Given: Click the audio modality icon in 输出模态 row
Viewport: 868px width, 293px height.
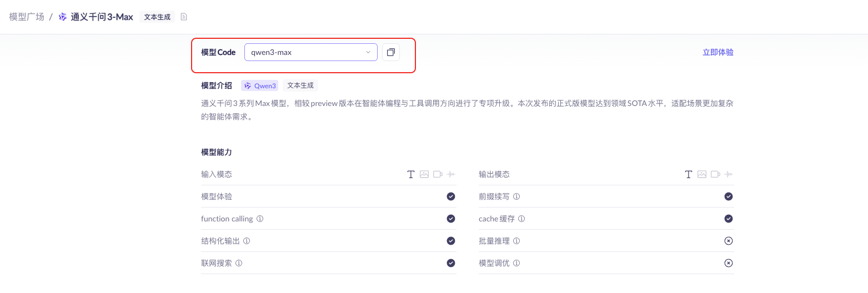Looking at the screenshot, I should 729,174.
